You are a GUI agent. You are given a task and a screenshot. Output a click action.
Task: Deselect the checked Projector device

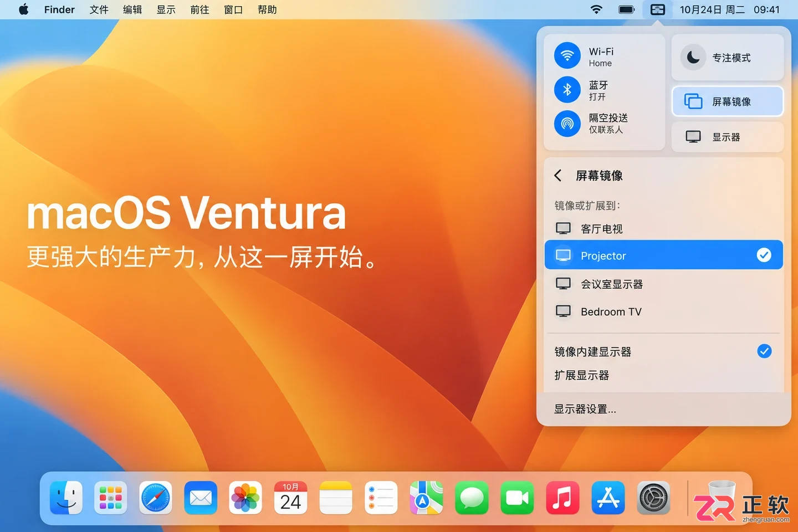[664, 255]
